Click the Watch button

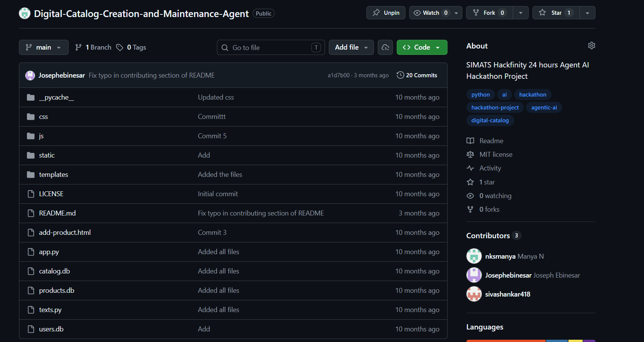point(430,13)
